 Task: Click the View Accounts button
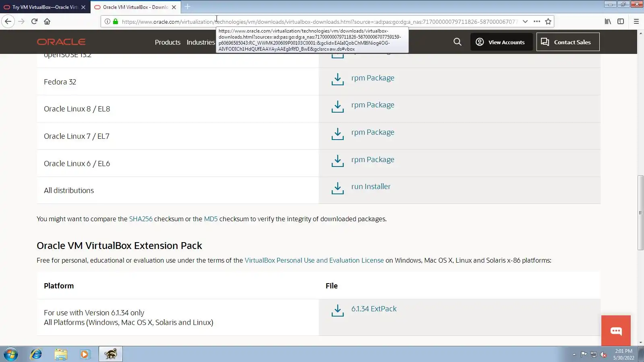coord(502,42)
